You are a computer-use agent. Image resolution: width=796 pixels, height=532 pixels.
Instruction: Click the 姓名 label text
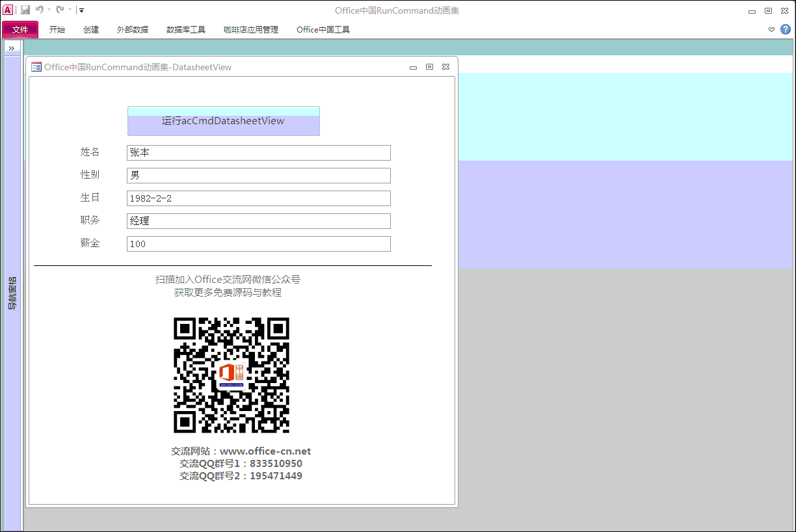point(90,152)
